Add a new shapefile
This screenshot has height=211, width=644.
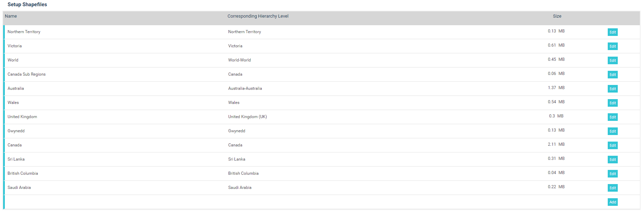coord(613,202)
